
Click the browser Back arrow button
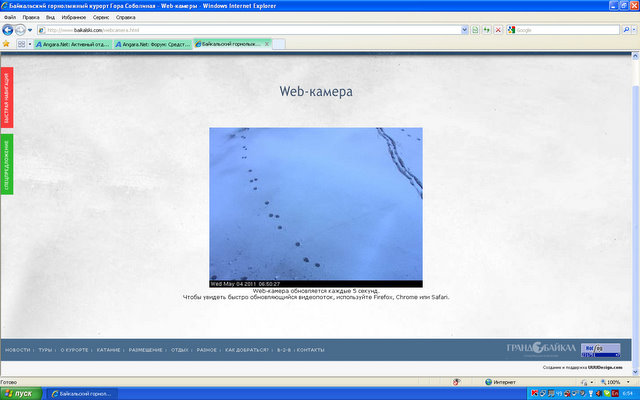tap(10, 30)
